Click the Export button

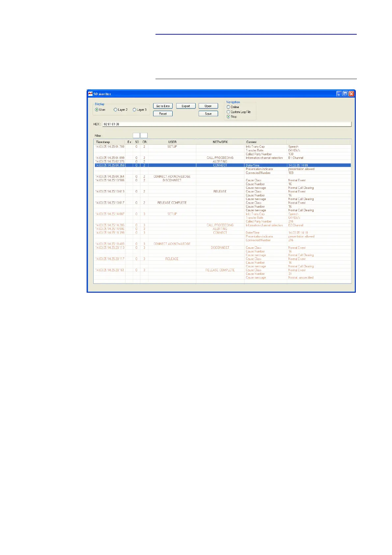click(186, 106)
